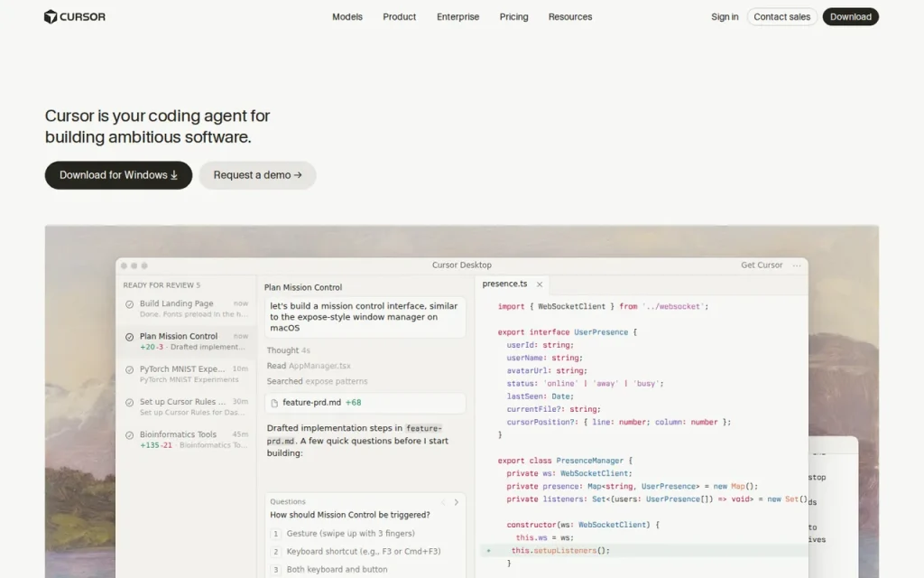Screen dimensions: 924x578
Task: Go to the Pricing page
Action: point(513,17)
